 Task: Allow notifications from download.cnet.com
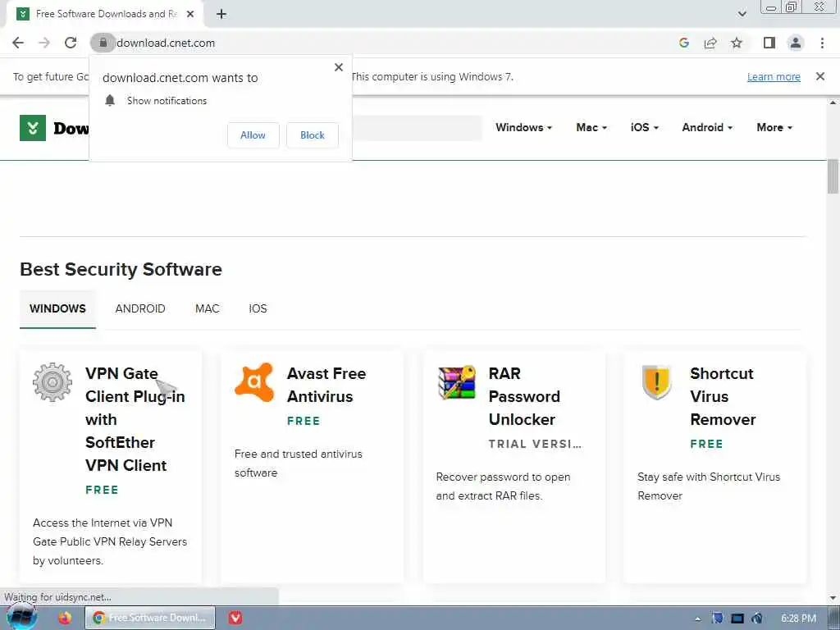pyautogui.click(x=253, y=135)
